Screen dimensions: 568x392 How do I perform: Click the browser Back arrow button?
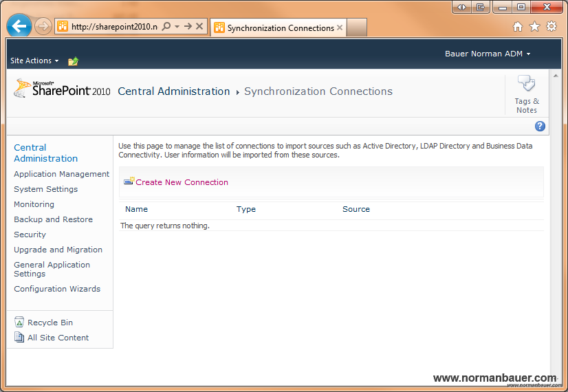click(x=19, y=25)
